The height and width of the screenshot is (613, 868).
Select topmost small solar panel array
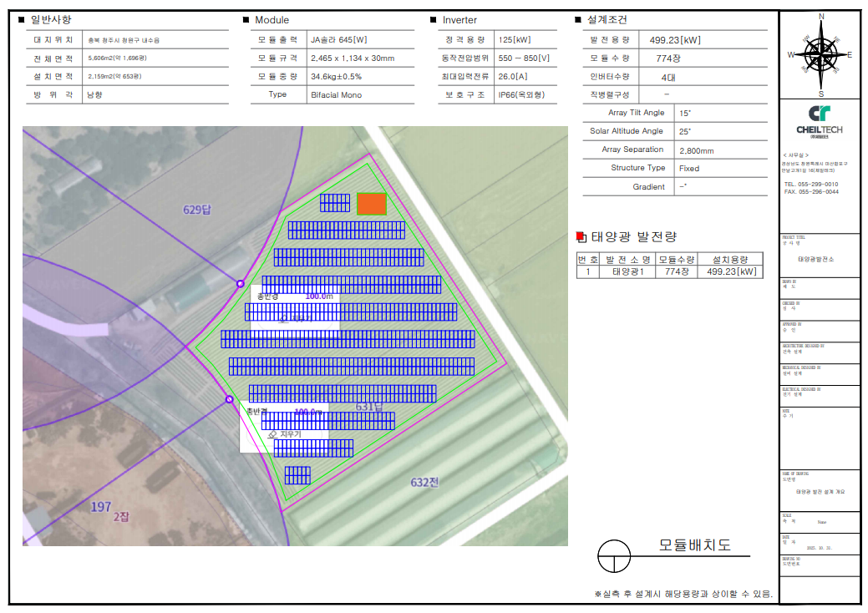click(335, 203)
